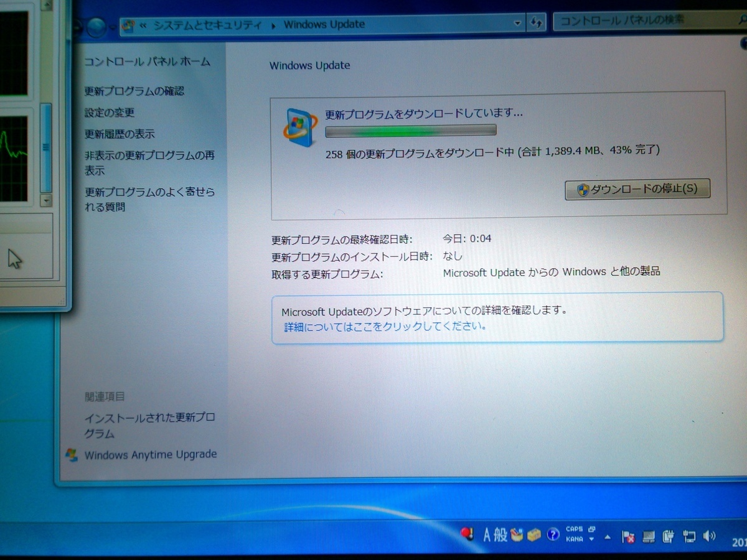Open インストールされた更新プログラム link
The height and width of the screenshot is (560, 747).
coord(149,425)
